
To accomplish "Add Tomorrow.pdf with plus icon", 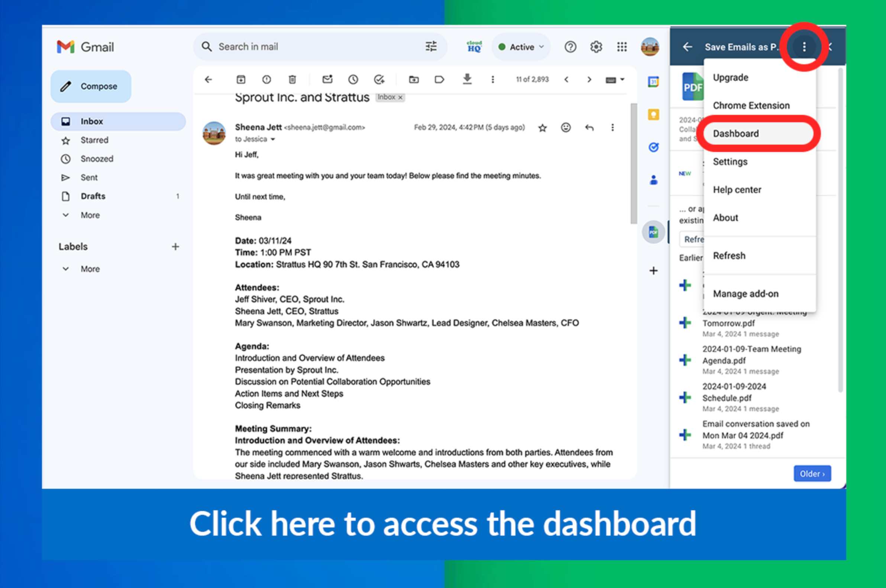I will 685,323.
